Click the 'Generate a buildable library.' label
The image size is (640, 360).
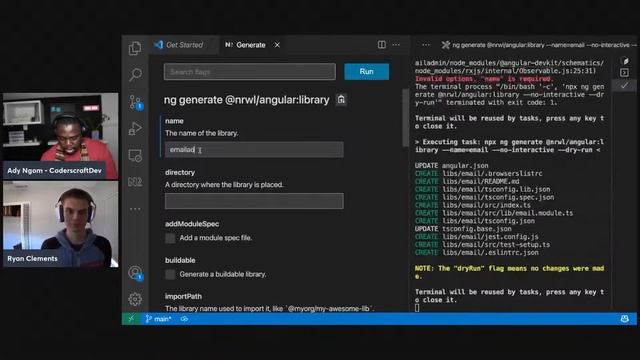[223, 274]
